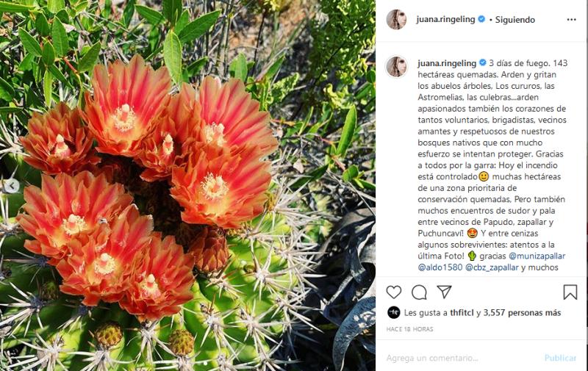Open juana.ringeling's profile picture in the header
Image resolution: width=588 pixels, height=371 pixels.
tap(397, 19)
